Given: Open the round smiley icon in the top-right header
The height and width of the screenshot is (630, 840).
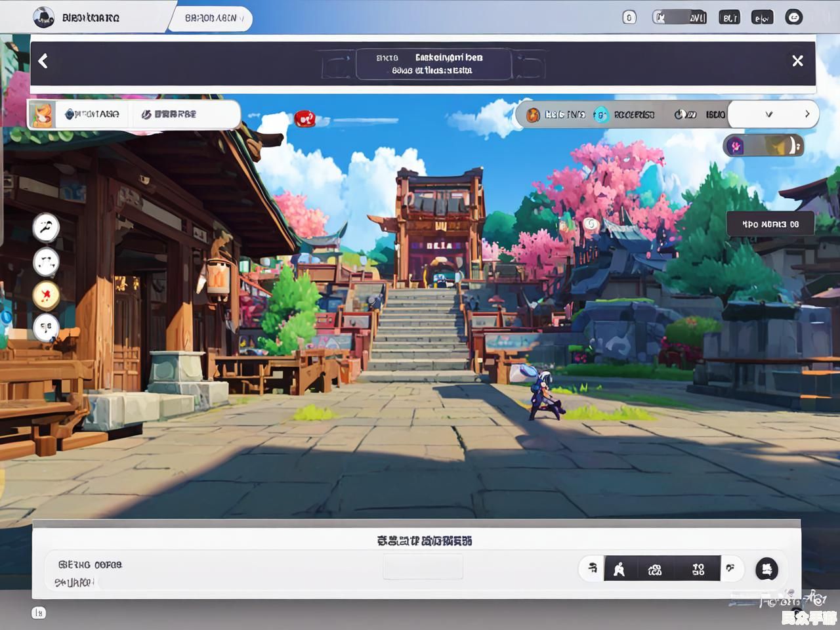Looking at the screenshot, I should pos(794,18).
